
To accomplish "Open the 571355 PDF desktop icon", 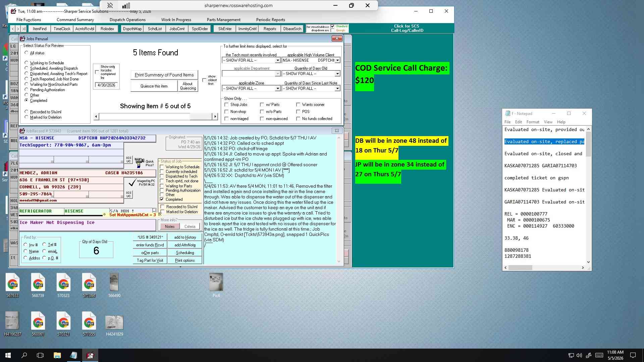I will [89, 323].
